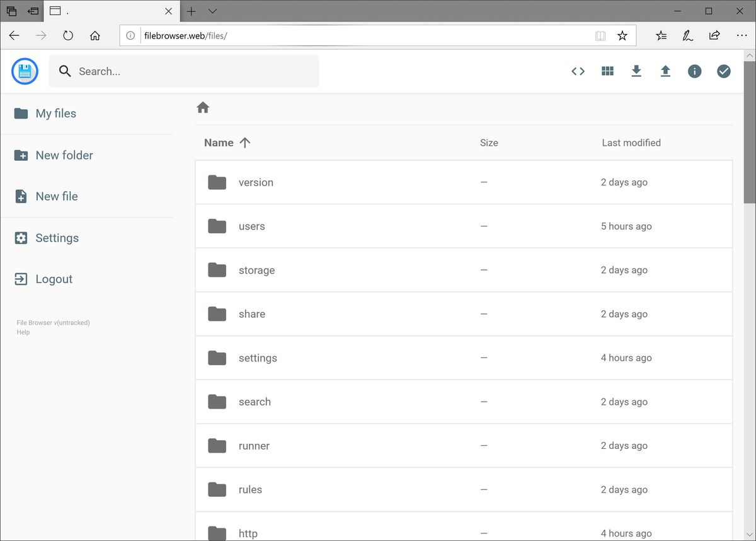This screenshot has height=541, width=756.
Task: Click the File Browser floppy disk logo
Action: tap(24, 71)
